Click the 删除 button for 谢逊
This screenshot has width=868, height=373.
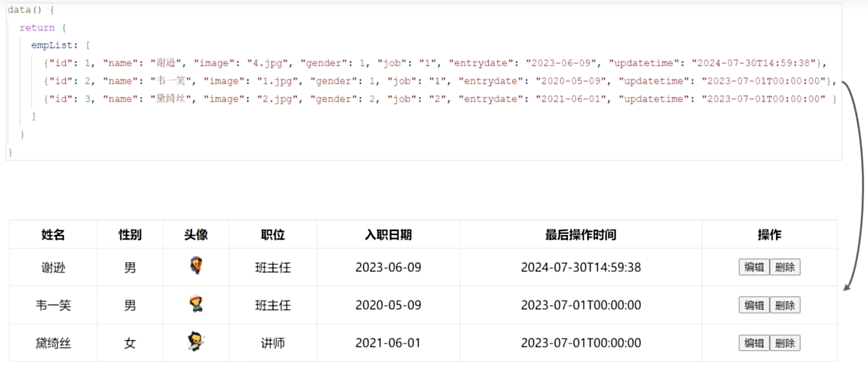point(785,267)
